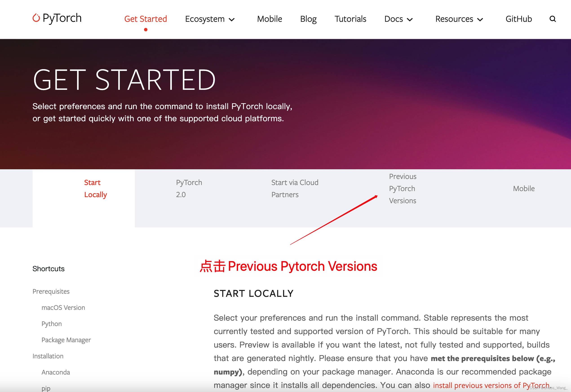
Task: Open Start via Cloud Partners tab
Action: 294,188
